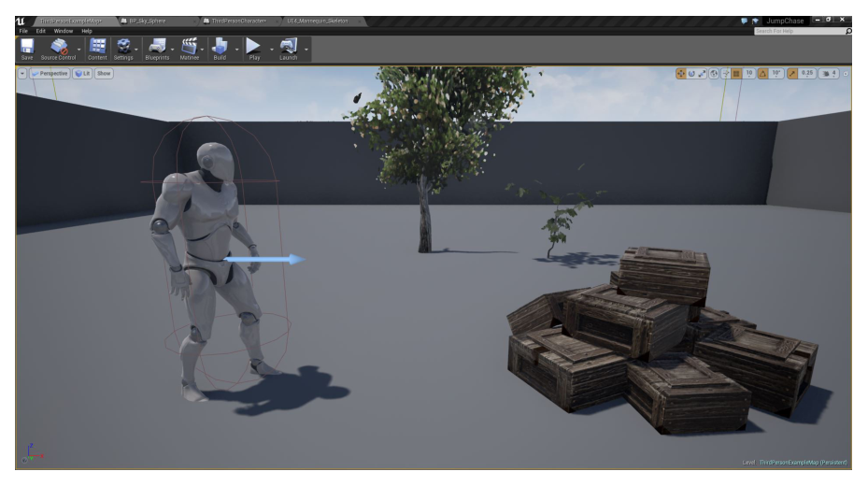This screenshot has width=868, height=486.
Task: Click the XYZ axis indicator
Action: (32, 452)
